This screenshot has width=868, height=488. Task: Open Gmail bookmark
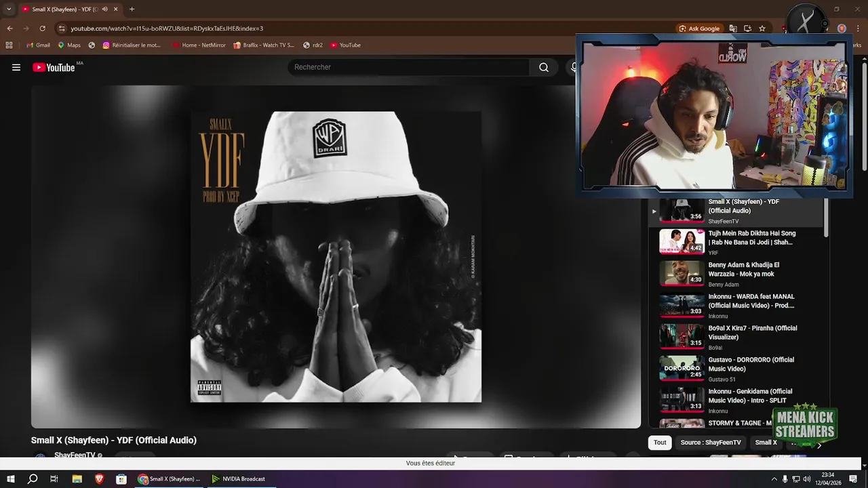(38, 45)
